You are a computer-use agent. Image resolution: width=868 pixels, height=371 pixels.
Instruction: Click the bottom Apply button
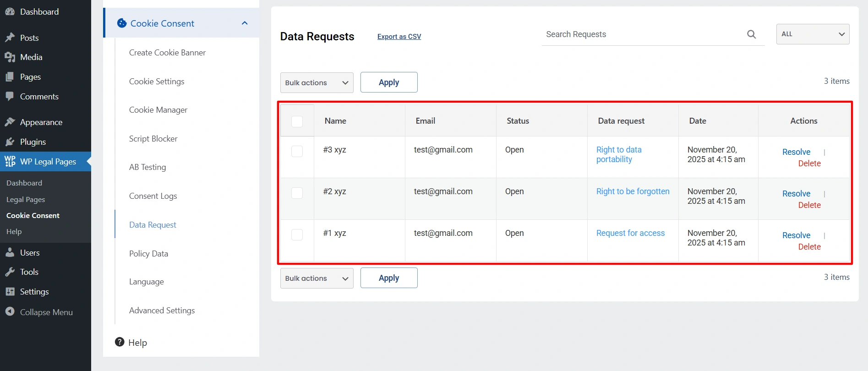point(389,278)
